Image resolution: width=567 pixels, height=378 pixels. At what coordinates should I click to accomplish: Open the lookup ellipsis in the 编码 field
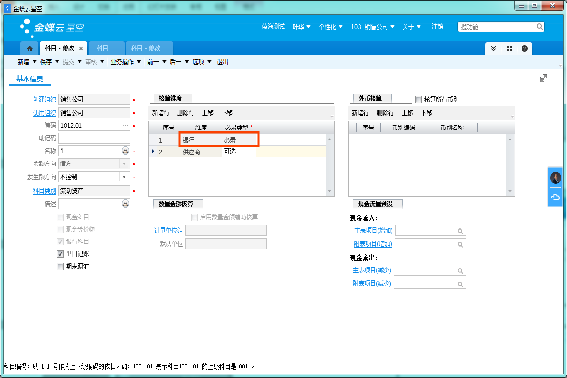click(x=125, y=126)
